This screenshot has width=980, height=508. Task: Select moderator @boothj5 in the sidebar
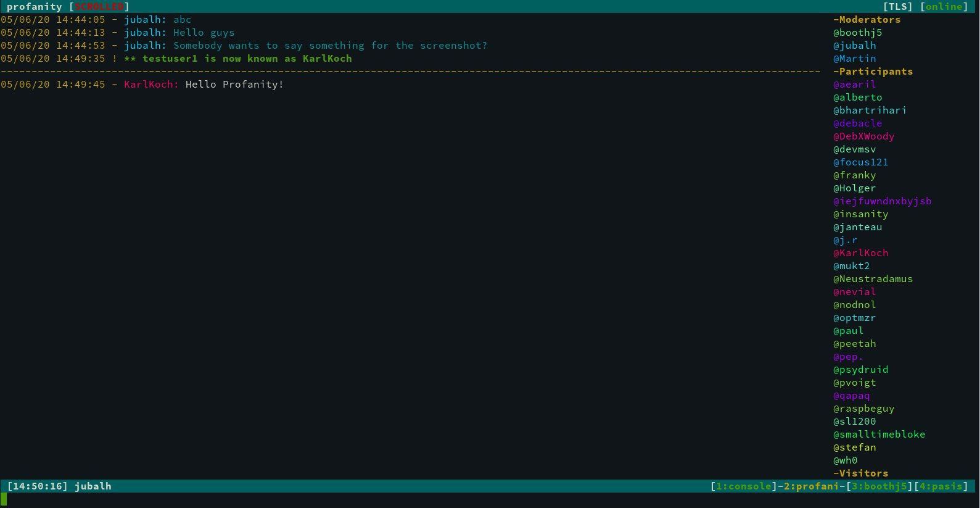coord(854,32)
